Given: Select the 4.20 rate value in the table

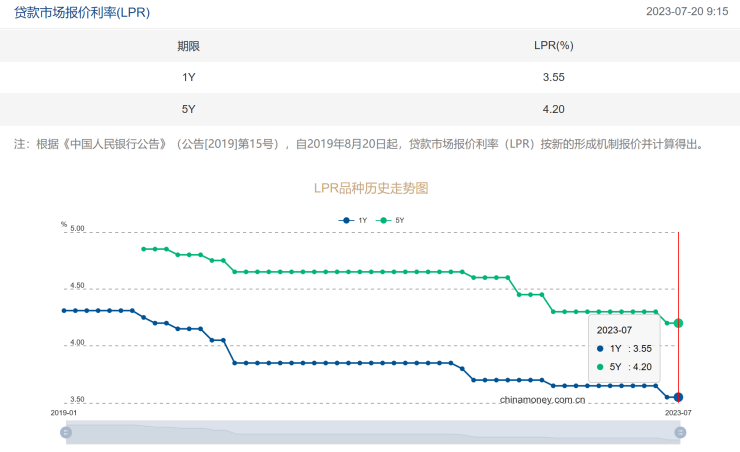Looking at the screenshot, I should pyautogui.click(x=554, y=109).
